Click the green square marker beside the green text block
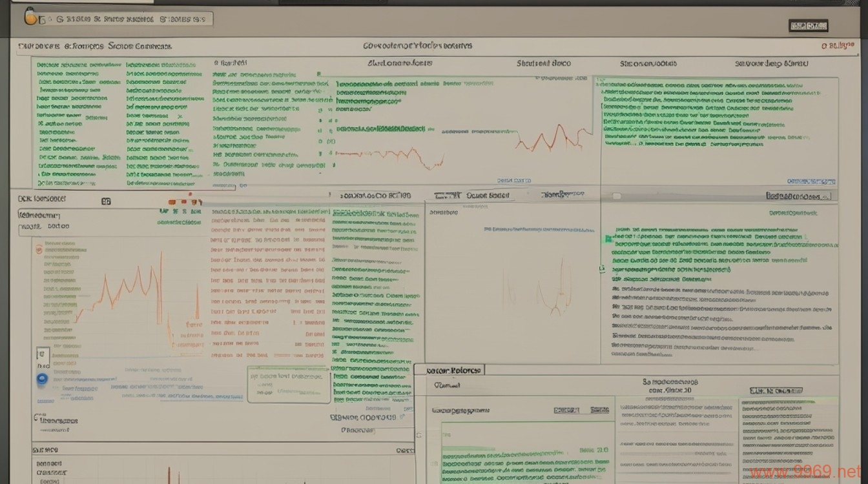Screen dimensions: 868x484 tap(608, 239)
